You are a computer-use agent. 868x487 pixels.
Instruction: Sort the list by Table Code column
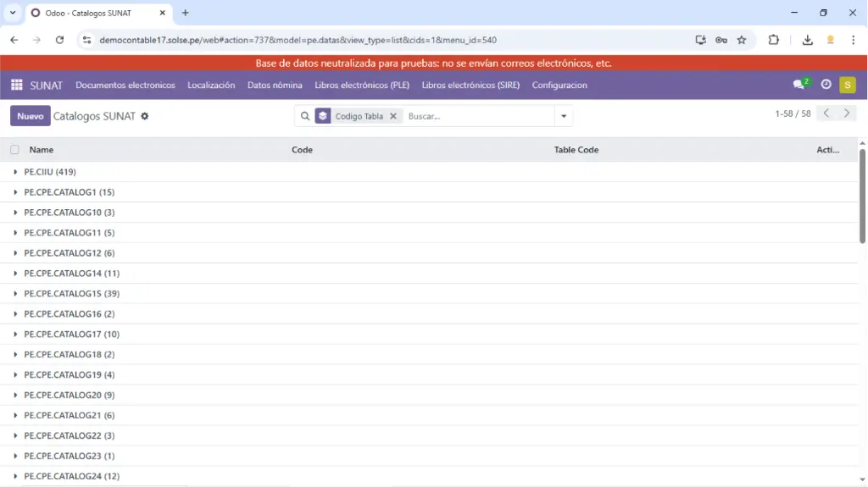[x=576, y=150]
